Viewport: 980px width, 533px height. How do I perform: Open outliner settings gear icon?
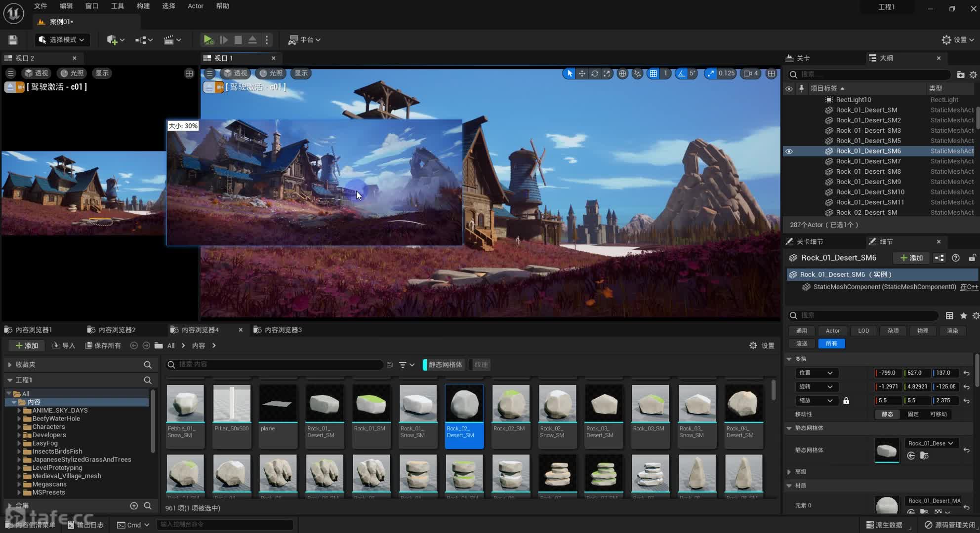[x=973, y=75]
